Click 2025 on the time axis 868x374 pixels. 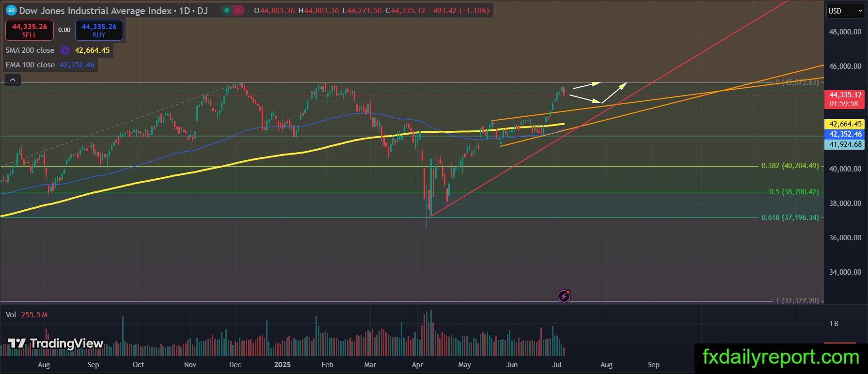point(282,365)
